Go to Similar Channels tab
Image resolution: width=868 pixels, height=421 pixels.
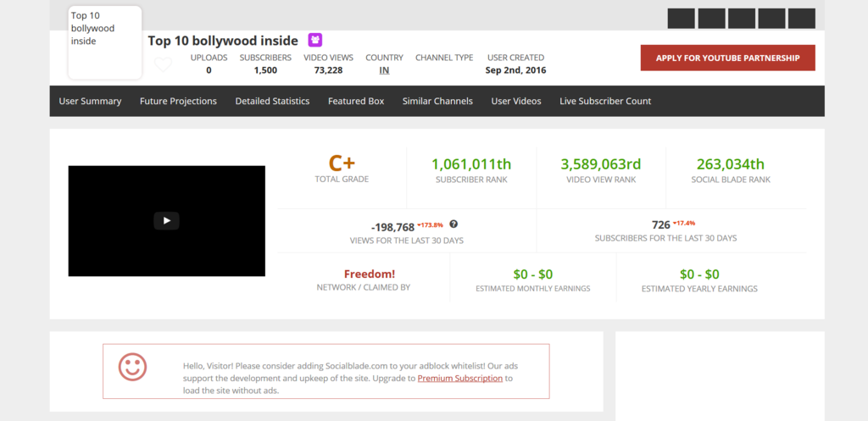pos(437,102)
